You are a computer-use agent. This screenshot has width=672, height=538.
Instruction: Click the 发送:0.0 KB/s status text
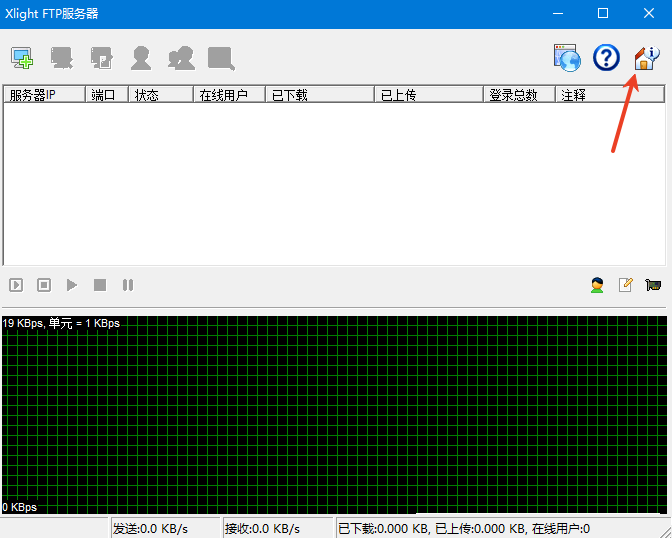pyautogui.click(x=150, y=529)
